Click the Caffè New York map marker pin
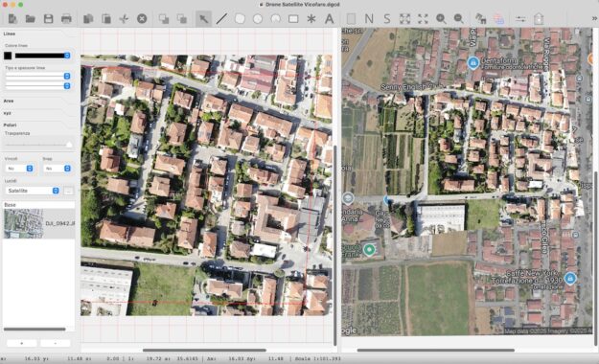This screenshot has width=599, height=364. coord(570,279)
